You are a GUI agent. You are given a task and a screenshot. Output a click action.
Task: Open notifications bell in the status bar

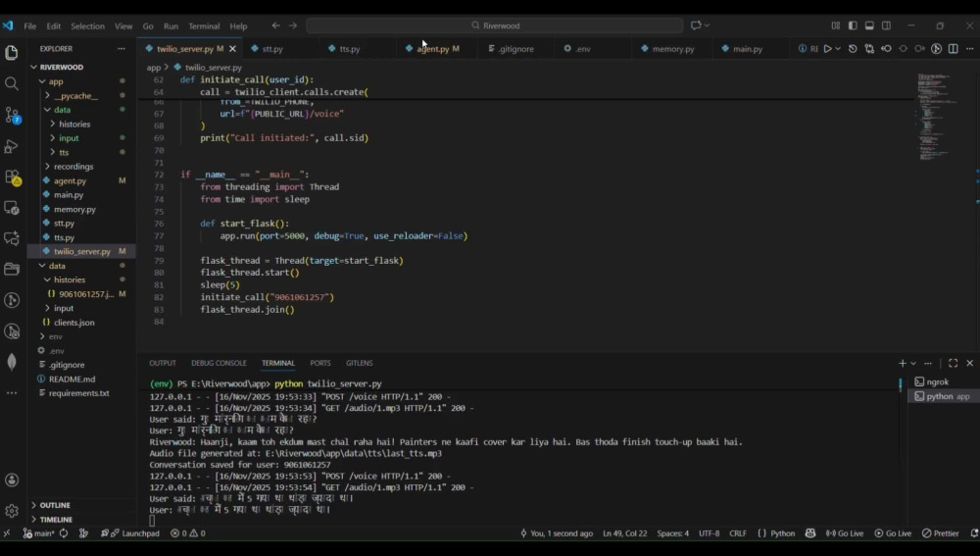coord(974,533)
